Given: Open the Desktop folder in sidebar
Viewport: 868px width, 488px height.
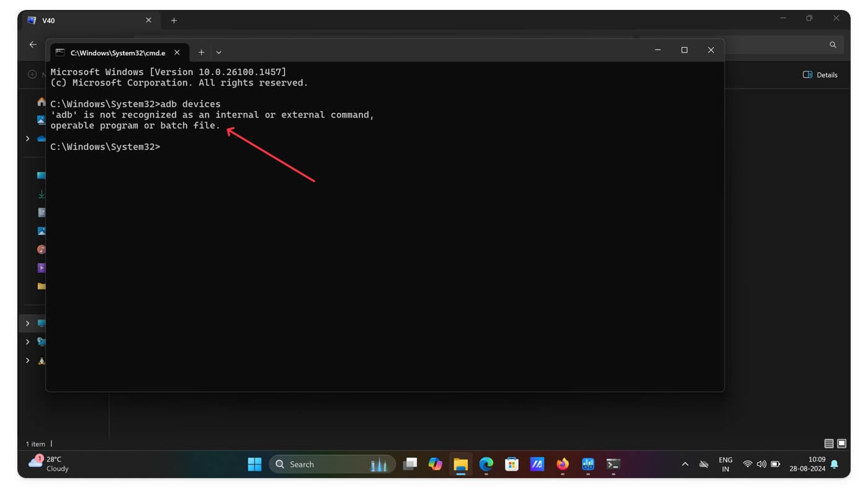Looking at the screenshot, I should (41, 175).
